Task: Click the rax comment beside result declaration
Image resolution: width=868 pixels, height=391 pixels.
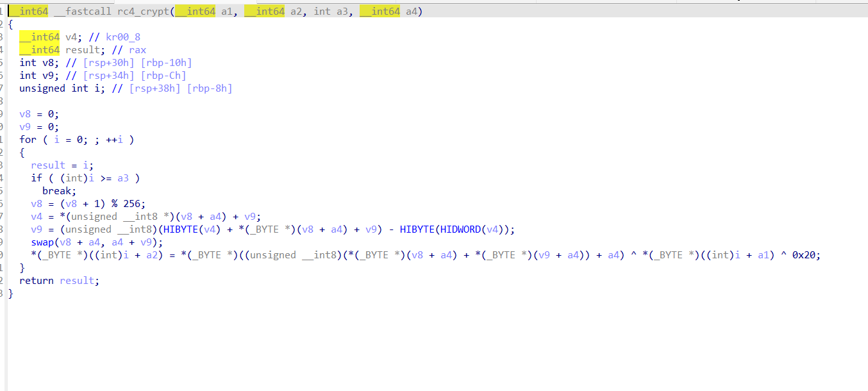Action: point(137,50)
